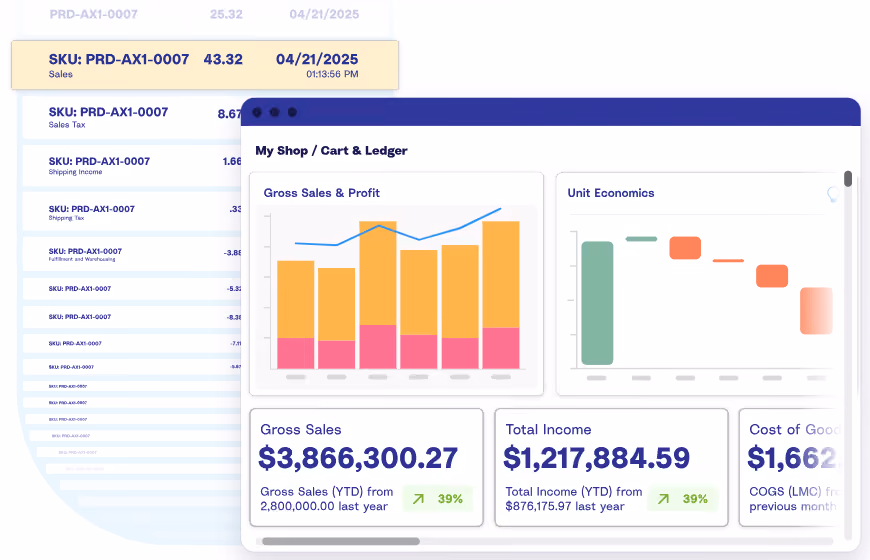The height and width of the screenshot is (560, 870).
Task: Select the Sales Tax ledger row
Action: point(132,117)
